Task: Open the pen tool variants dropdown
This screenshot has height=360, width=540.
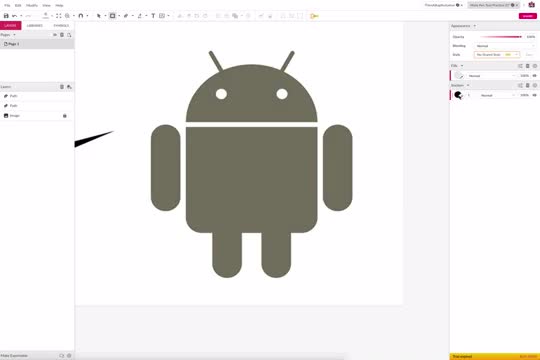Action: coord(133,16)
